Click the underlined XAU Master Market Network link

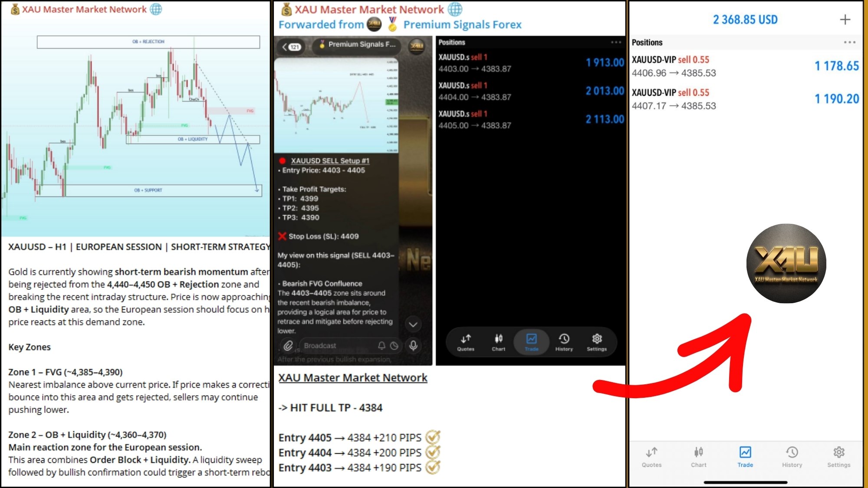click(x=353, y=378)
